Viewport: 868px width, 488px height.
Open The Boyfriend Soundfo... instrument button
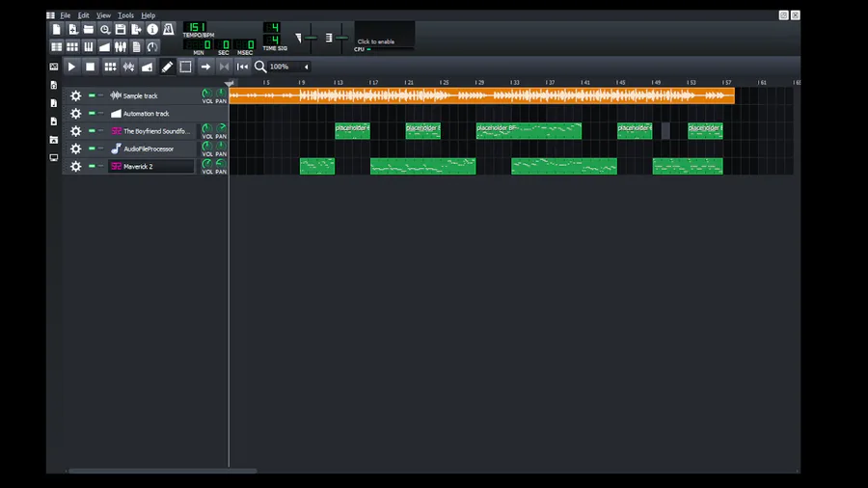(151, 131)
